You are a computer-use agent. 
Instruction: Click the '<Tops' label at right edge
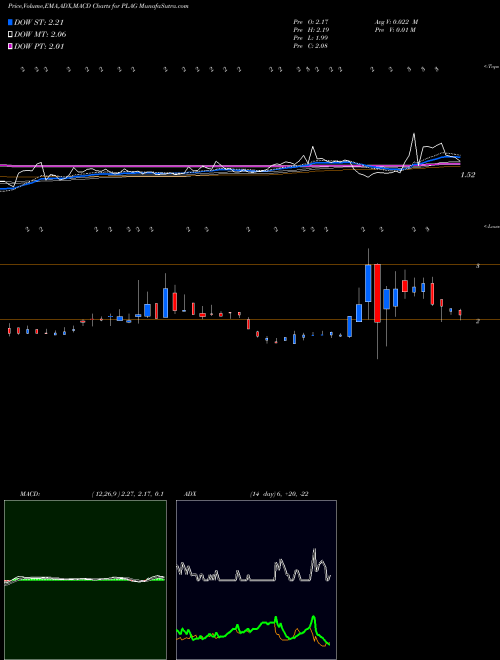(492, 67)
